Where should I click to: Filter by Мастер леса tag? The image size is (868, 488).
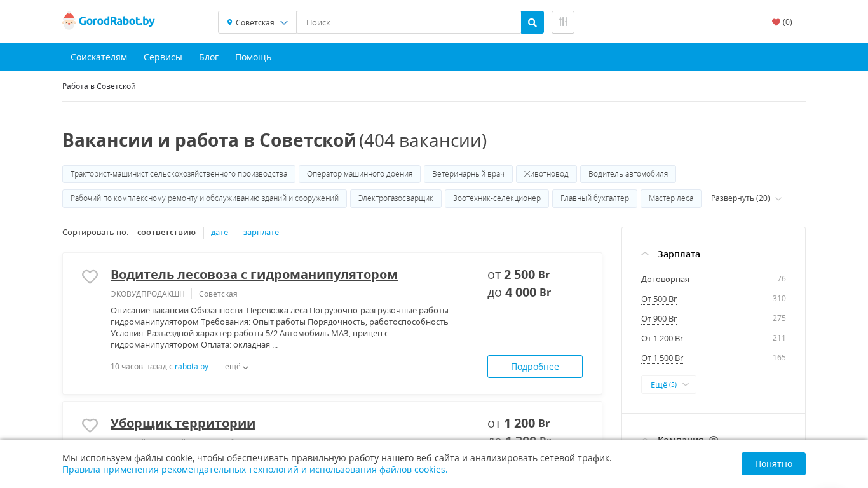(671, 198)
